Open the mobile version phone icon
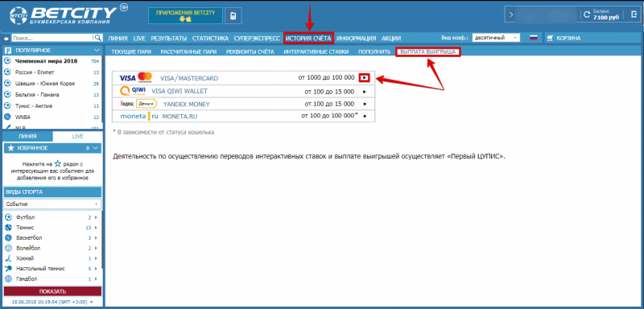 point(233,16)
